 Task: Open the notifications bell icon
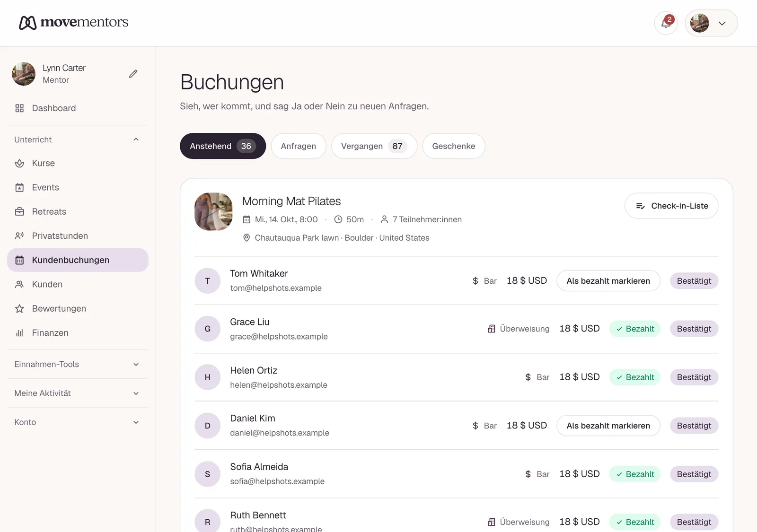pyautogui.click(x=666, y=23)
